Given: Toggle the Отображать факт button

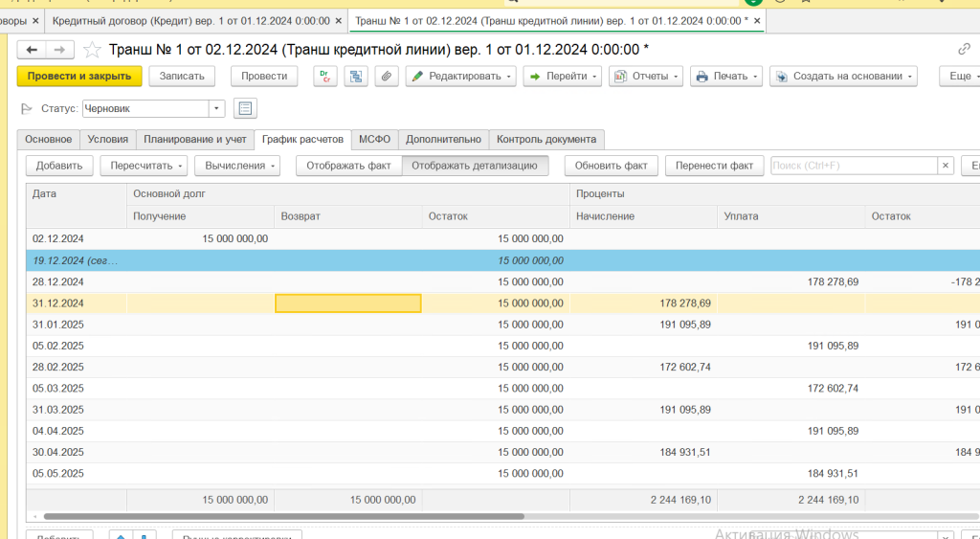Looking at the screenshot, I should click(x=348, y=166).
